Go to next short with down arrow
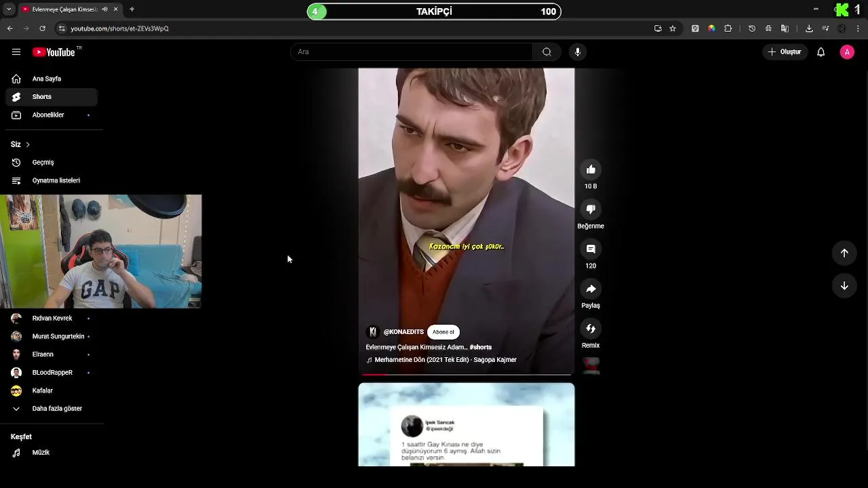This screenshot has height=488, width=868. point(844,286)
